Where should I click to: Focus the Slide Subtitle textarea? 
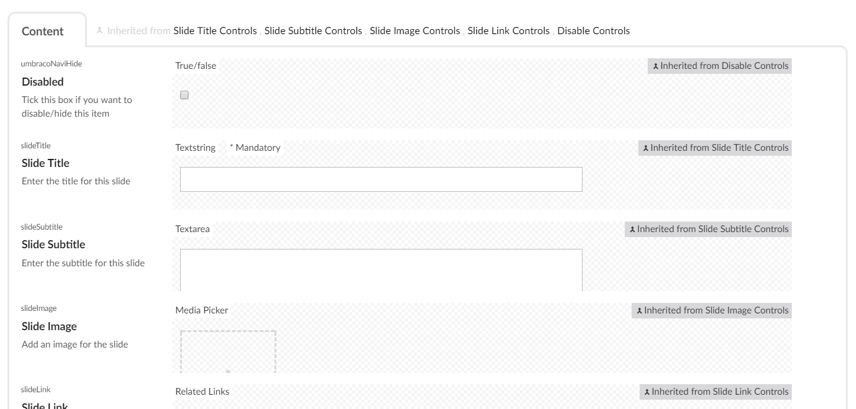(380, 269)
